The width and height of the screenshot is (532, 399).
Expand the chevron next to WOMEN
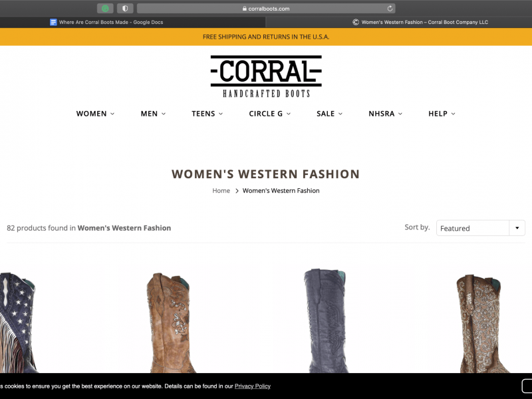coord(112,114)
